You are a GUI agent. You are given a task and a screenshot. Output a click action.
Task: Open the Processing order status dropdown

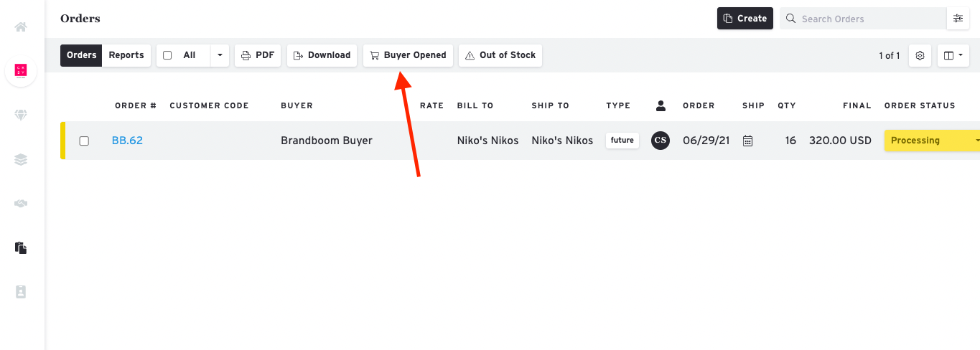pyautogui.click(x=932, y=141)
